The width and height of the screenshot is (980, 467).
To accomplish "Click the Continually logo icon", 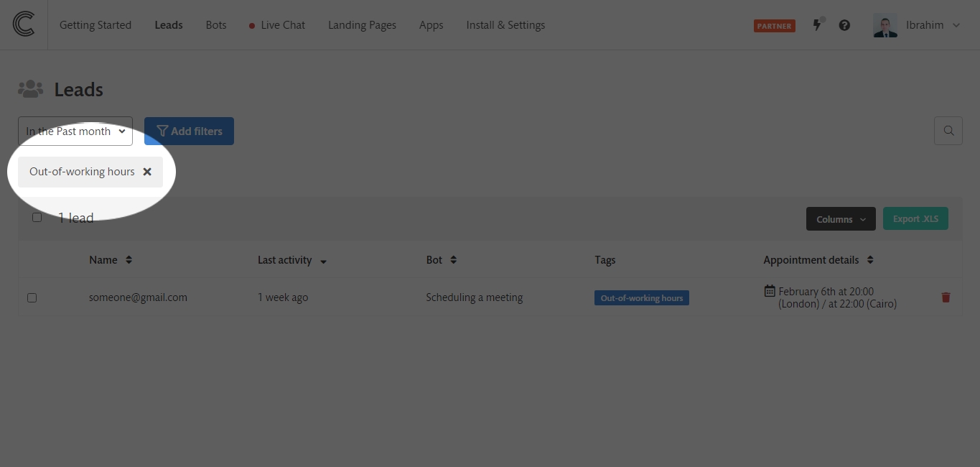I will (x=24, y=24).
